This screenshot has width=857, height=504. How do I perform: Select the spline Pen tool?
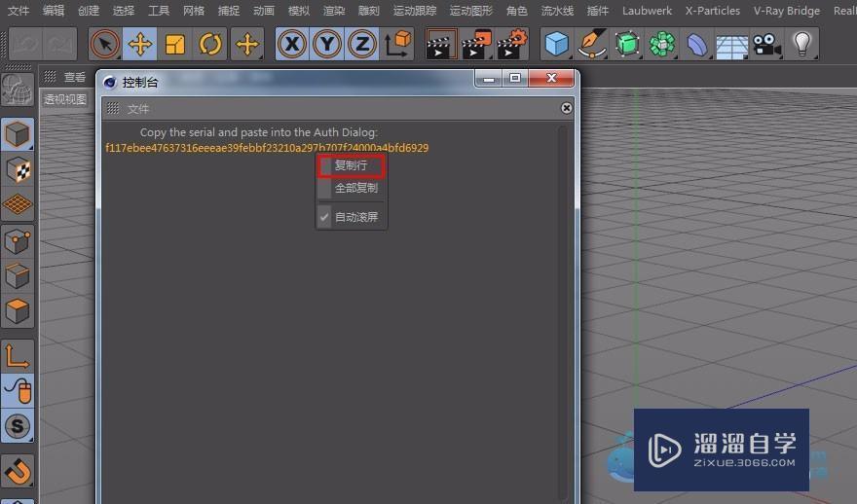[592, 44]
